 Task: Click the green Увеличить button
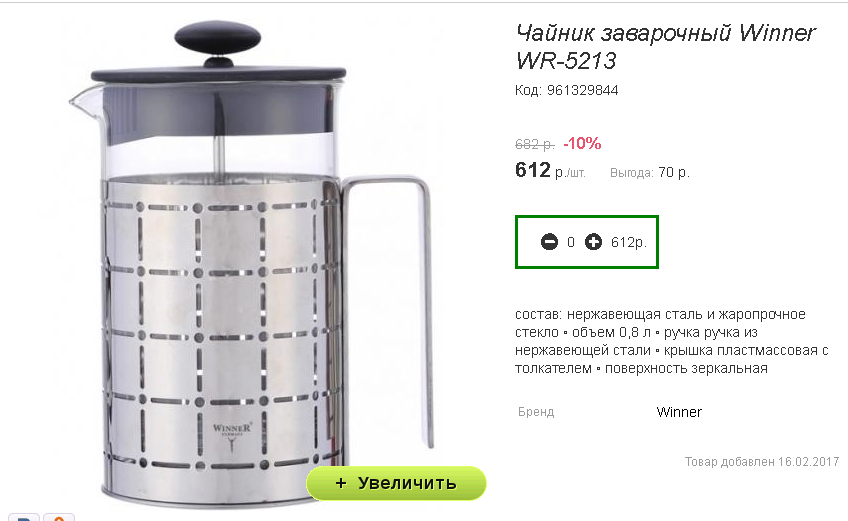pyautogui.click(x=396, y=483)
